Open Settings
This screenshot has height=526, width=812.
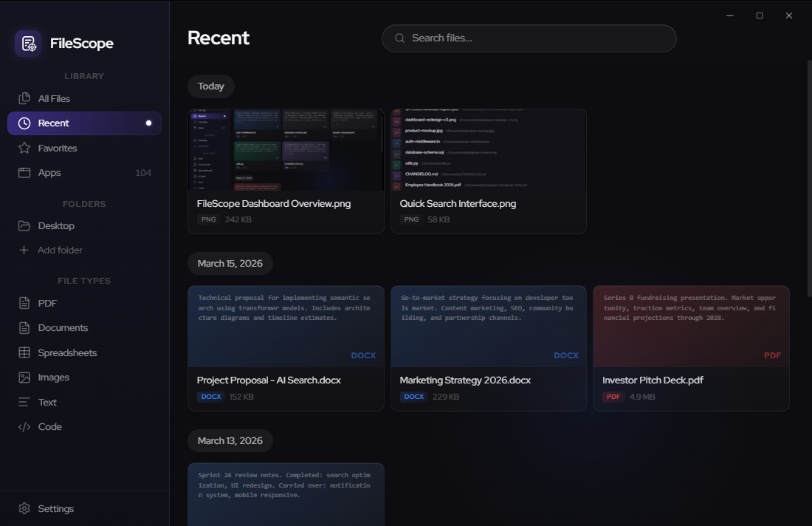click(x=55, y=508)
